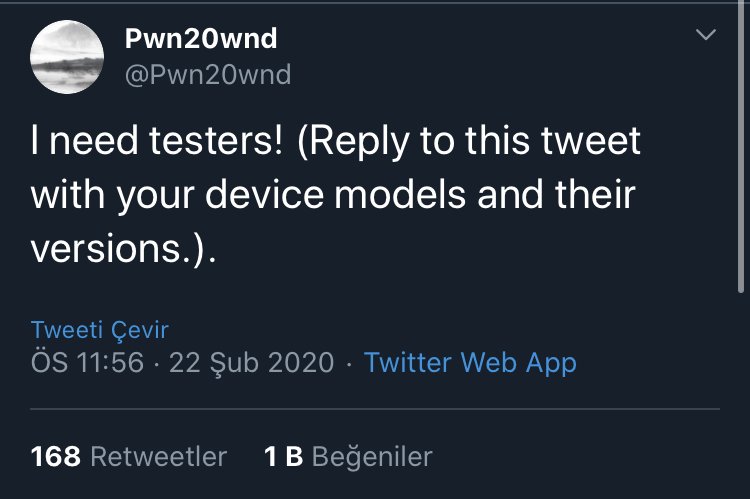Image resolution: width=750 pixels, height=499 pixels.
Task: View the Retweetler list
Action: 159,457
